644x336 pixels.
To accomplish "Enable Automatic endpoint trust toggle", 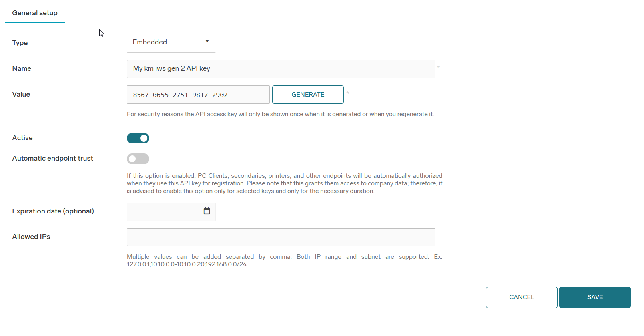I will coord(138,159).
